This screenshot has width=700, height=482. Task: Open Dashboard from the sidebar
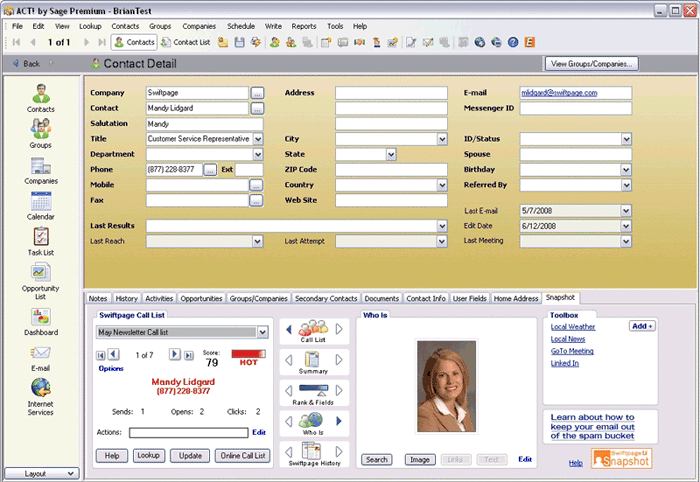click(41, 322)
